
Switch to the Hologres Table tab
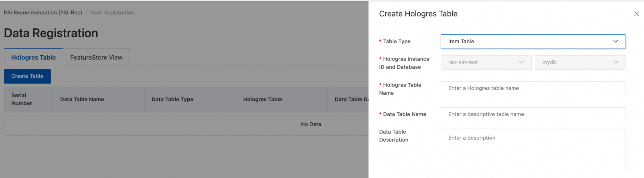[34, 58]
